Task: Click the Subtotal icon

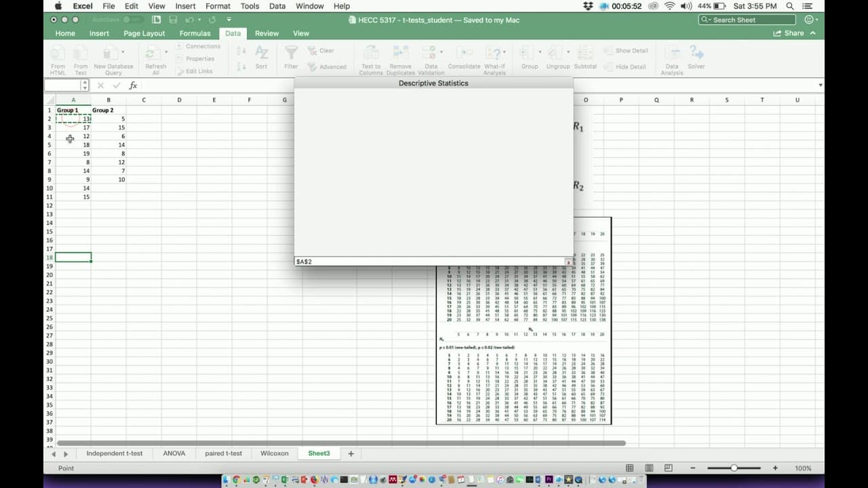Action: click(585, 54)
